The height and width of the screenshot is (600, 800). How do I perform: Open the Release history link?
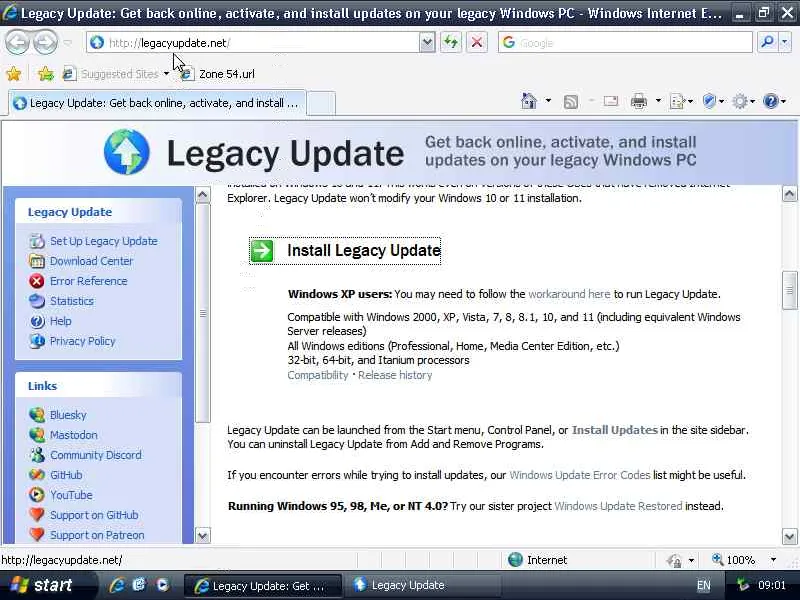coord(395,375)
